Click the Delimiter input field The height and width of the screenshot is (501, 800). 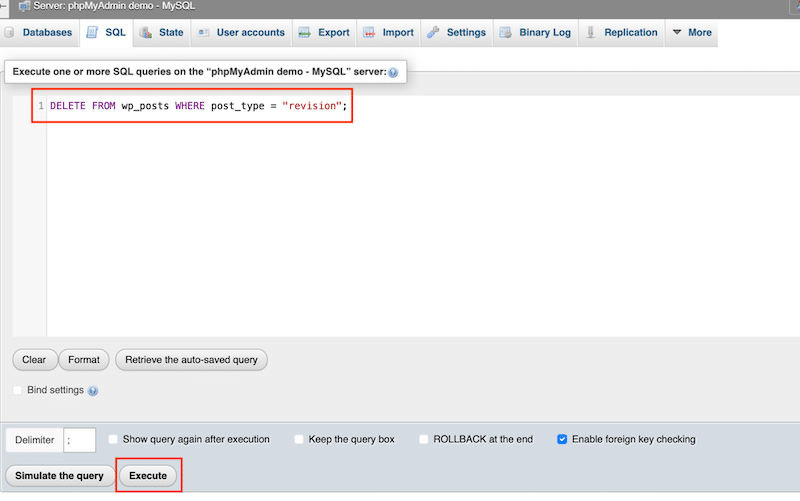click(x=80, y=440)
